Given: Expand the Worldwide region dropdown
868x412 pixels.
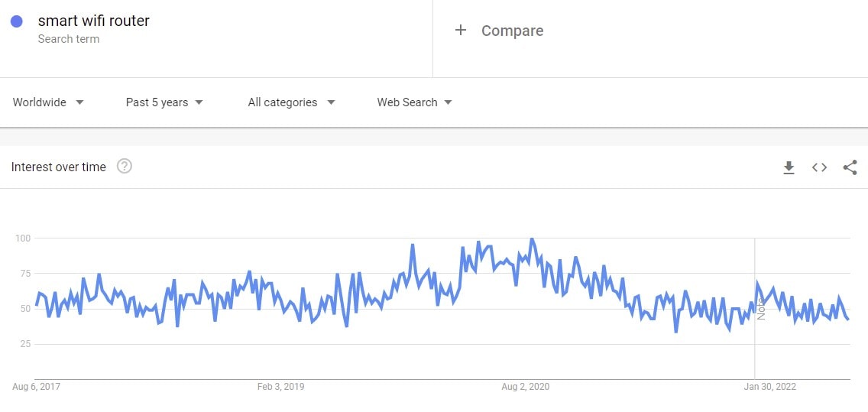Looking at the screenshot, I should pyautogui.click(x=48, y=102).
